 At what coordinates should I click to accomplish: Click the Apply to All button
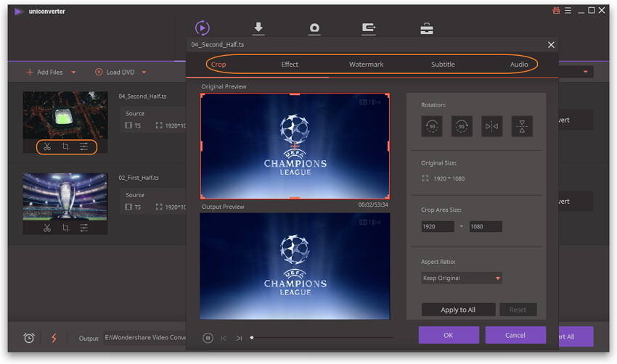coord(458,310)
